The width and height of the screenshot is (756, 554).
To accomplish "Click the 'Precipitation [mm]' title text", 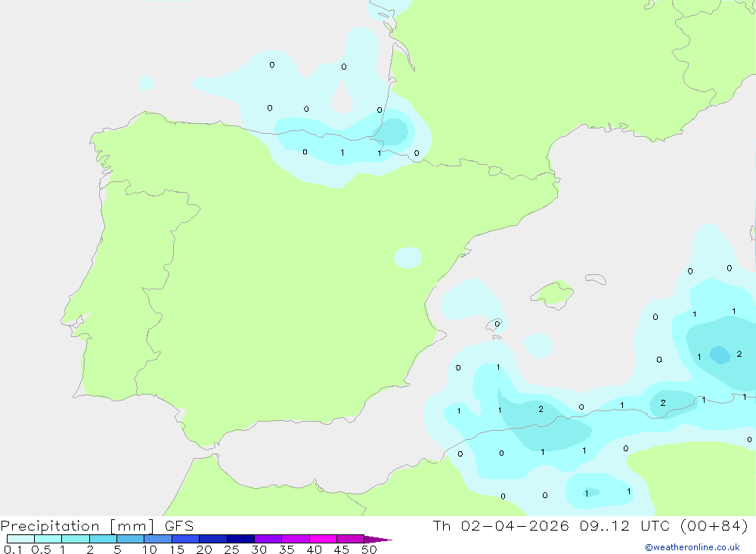I will 77,526.
